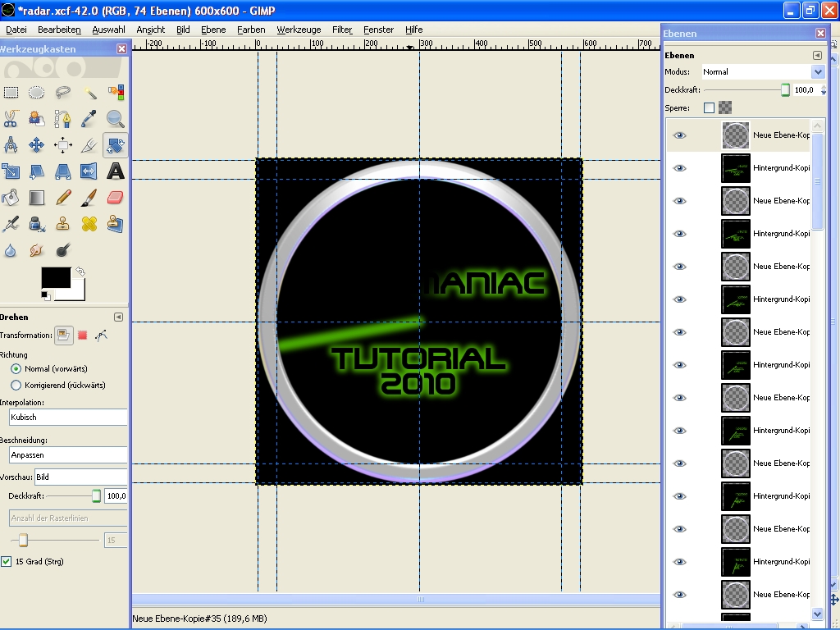Select the Shear tool
Image resolution: width=840 pixels, height=630 pixels.
[36, 171]
